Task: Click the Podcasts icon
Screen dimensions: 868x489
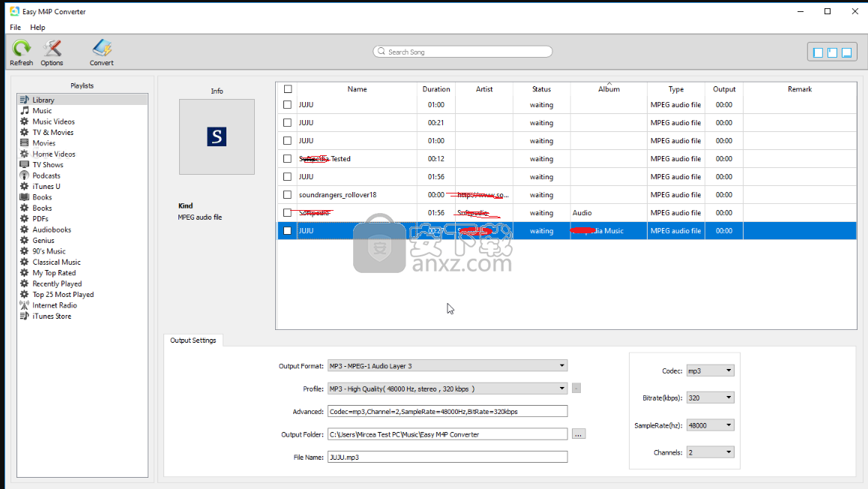Action: tap(24, 175)
